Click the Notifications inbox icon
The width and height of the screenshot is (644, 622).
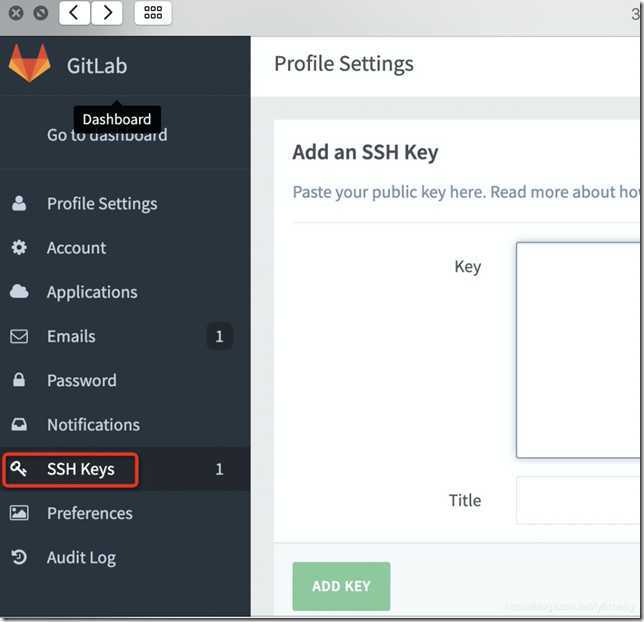(19, 424)
